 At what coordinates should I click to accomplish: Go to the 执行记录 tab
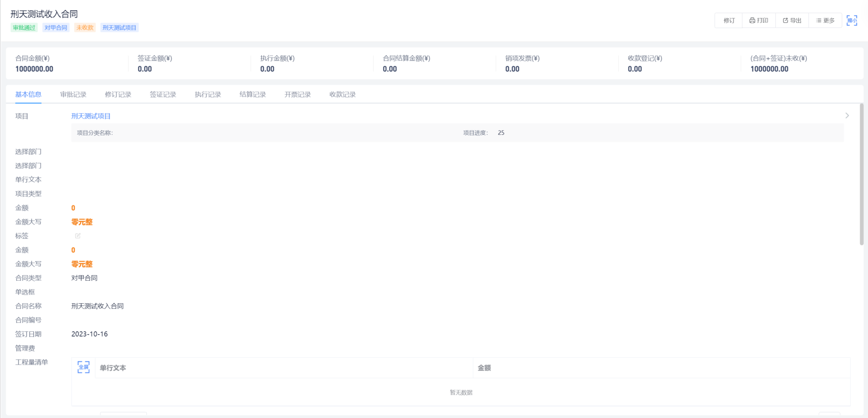[x=208, y=95]
